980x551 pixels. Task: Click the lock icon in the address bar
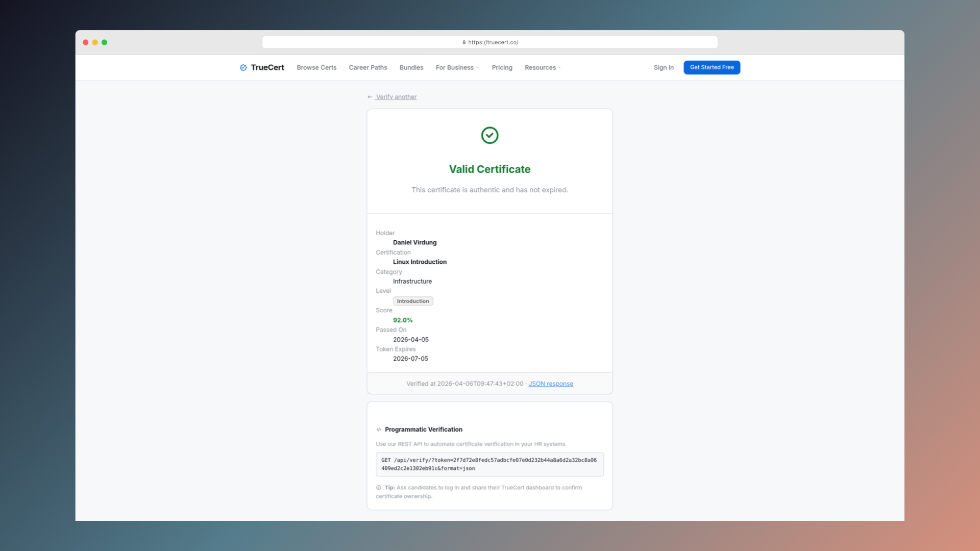pyautogui.click(x=464, y=42)
